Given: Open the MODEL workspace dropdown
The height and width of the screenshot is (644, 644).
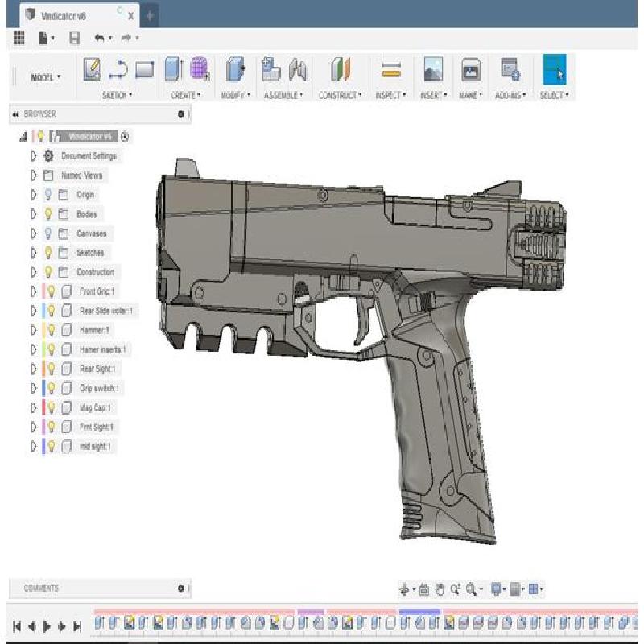Looking at the screenshot, I should tap(45, 77).
